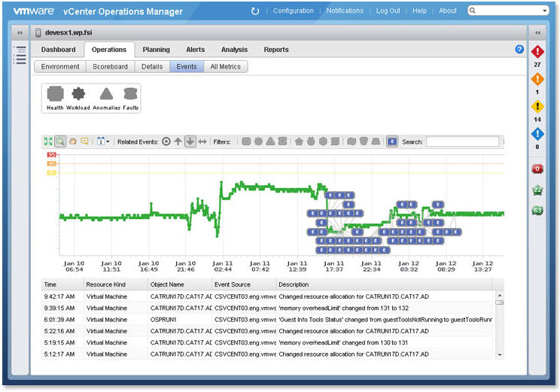This screenshot has width=560, height=392.
Task: Expand the left navigation panel arrows
Action: pyautogui.click(x=20, y=33)
